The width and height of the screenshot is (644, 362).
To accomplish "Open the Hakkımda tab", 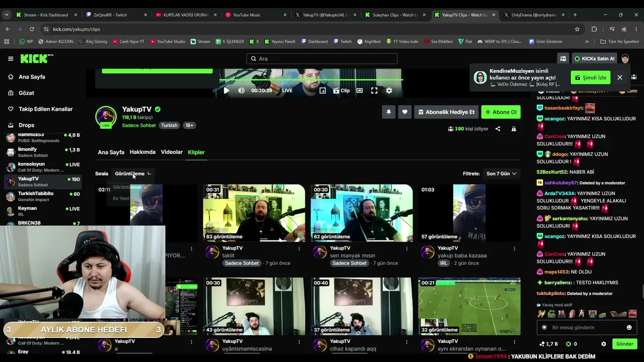I will click(x=142, y=152).
